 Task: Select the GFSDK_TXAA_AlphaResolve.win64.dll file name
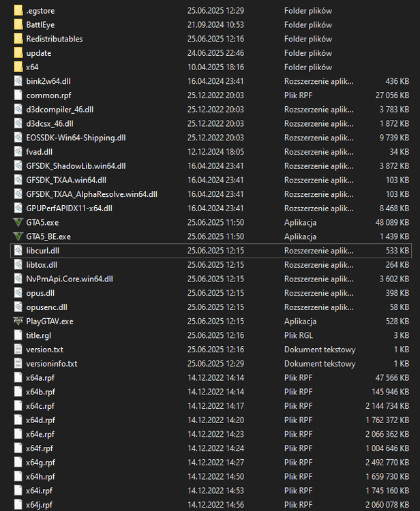pos(91,194)
